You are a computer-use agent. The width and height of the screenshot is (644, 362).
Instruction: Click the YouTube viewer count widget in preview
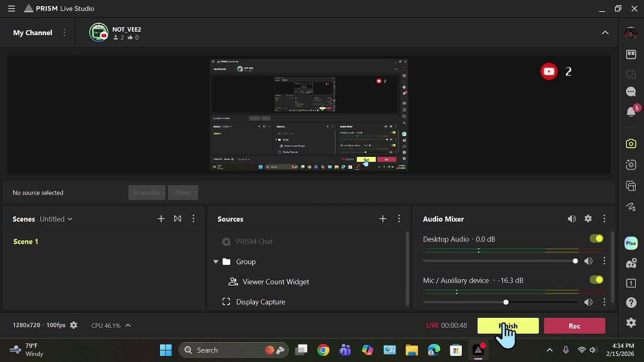click(x=556, y=71)
